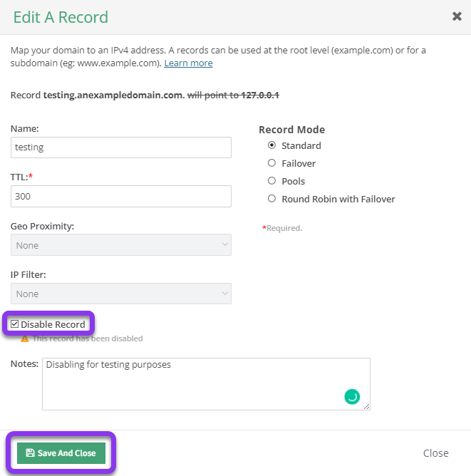Focus the Name input field

[x=121, y=148]
